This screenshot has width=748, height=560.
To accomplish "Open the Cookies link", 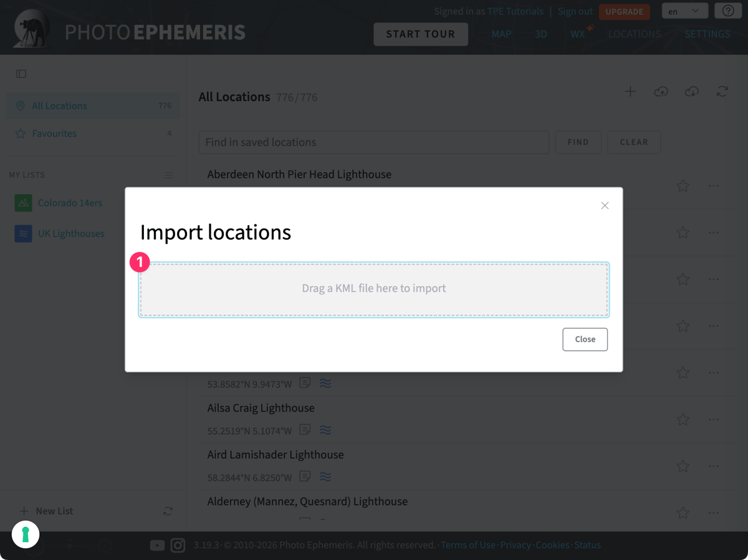I will point(552,545).
